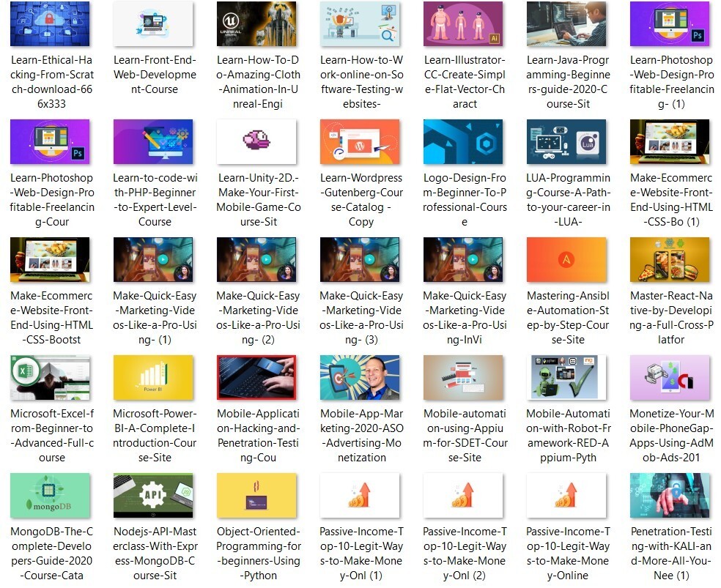Select Passive-Income-Top-10 (2) thumbnail

click(463, 495)
